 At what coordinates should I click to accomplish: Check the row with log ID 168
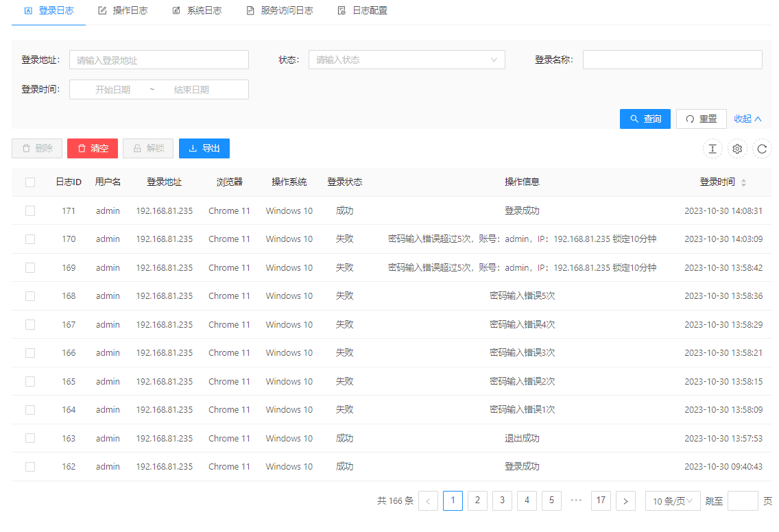(x=30, y=296)
